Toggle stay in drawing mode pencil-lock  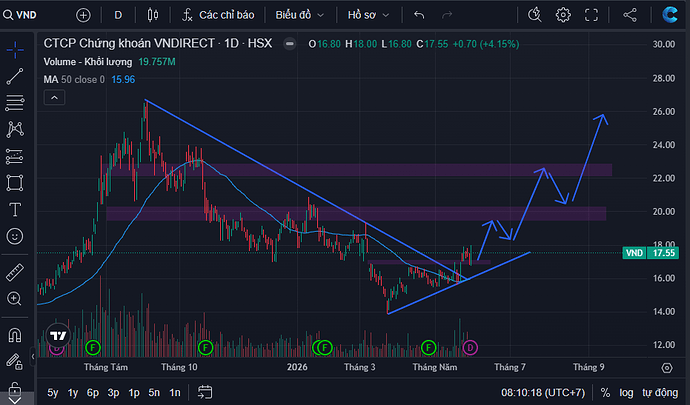coord(15,362)
